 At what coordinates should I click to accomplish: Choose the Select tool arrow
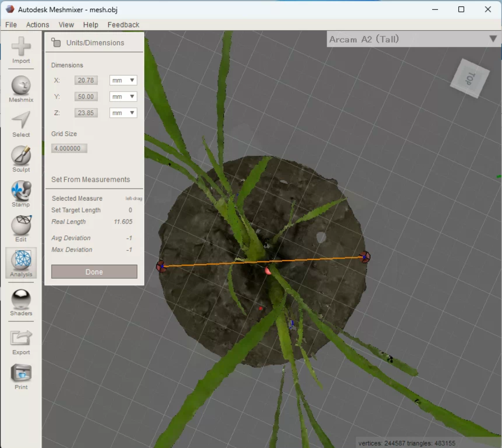tap(21, 121)
